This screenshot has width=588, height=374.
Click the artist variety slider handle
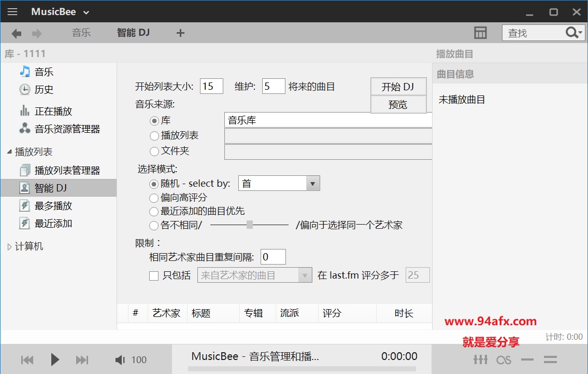tap(249, 225)
